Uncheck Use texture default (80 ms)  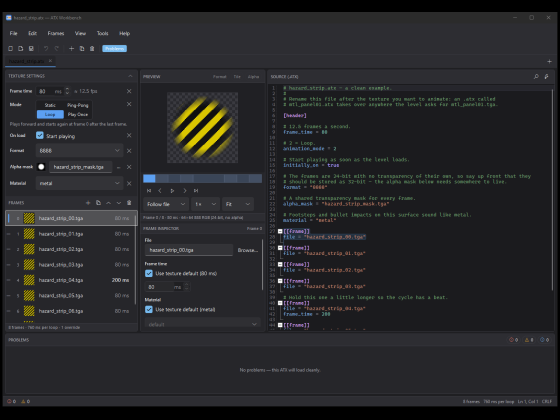[149, 274]
